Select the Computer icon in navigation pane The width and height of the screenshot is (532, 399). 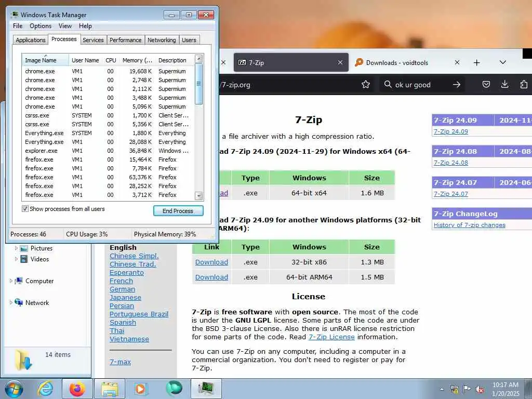point(19,281)
